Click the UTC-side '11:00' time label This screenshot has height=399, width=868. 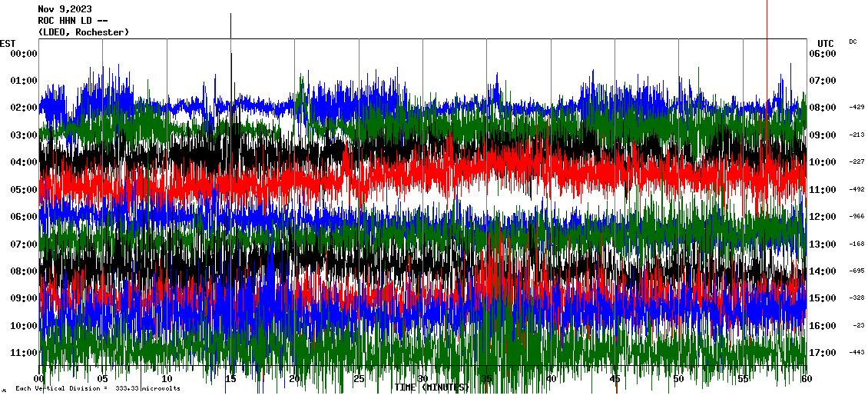[x=823, y=189]
